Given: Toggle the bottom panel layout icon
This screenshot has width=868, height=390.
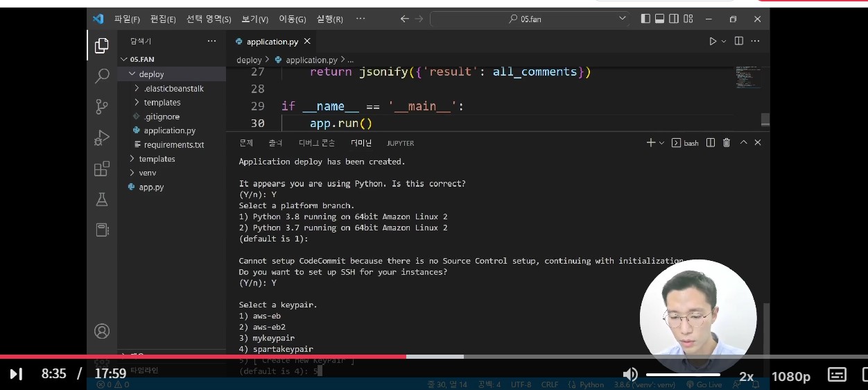Looking at the screenshot, I should 659,19.
